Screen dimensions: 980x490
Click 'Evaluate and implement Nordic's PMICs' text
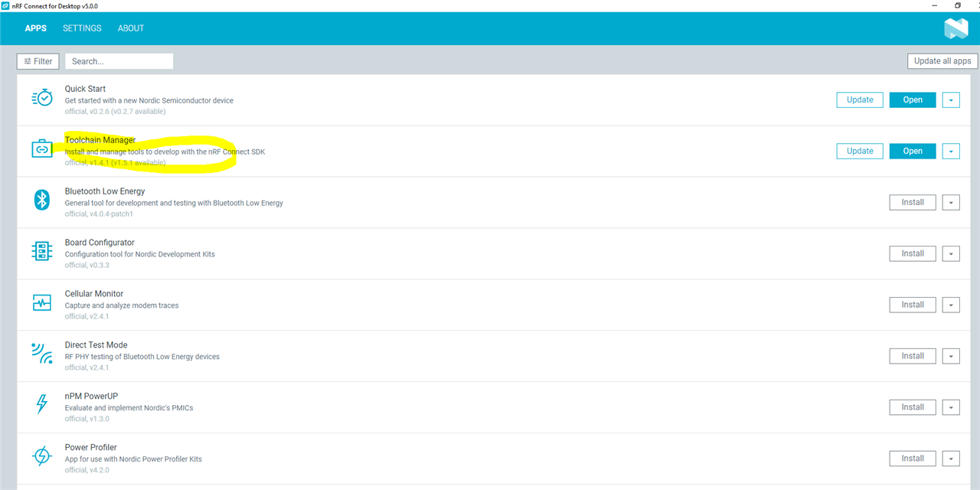(x=129, y=408)
